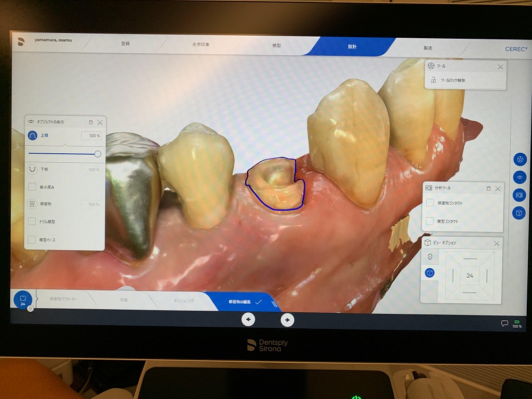
Task: Click patient name yamamura, osamu
Action: click(53, 40)
